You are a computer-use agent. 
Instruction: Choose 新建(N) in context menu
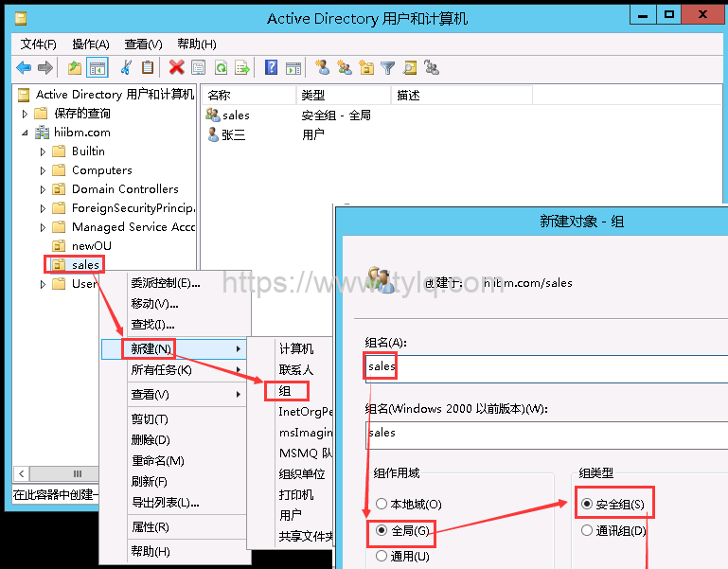173,348
